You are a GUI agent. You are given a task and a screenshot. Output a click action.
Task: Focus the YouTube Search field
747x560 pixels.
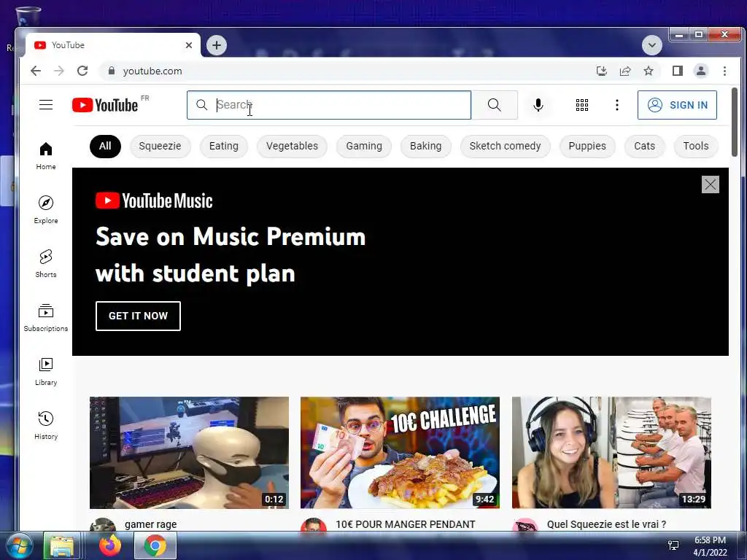click(329, 105)
